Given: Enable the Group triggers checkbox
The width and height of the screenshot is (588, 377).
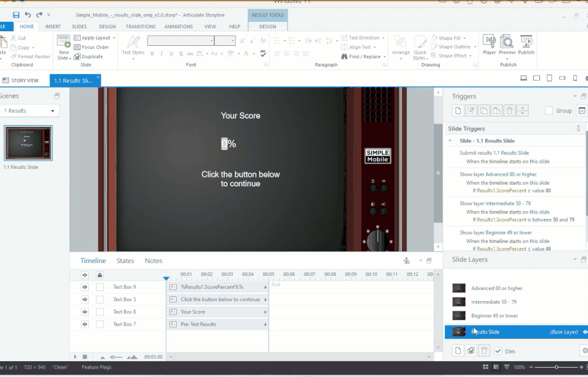Looking at the screenshot, I should (549, 111).
